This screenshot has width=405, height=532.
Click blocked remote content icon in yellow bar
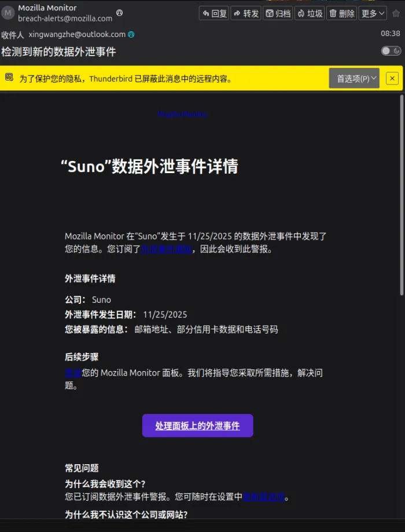coord(9,78)
